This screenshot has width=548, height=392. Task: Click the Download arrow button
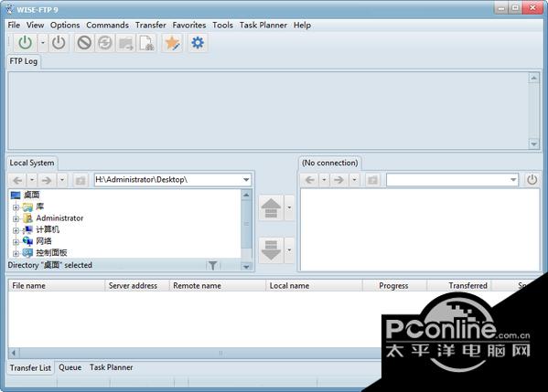pyautogui.click(x=271, y=250)
